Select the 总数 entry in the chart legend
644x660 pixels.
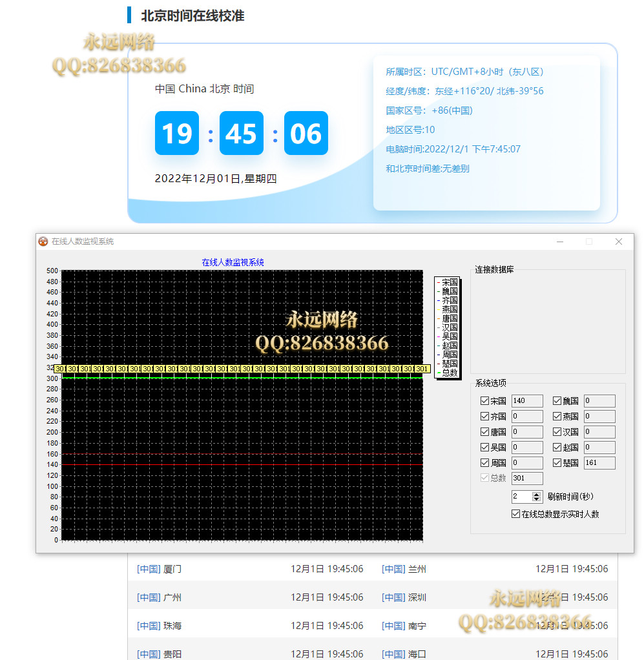pyautogui.click(x=450, y=373)
